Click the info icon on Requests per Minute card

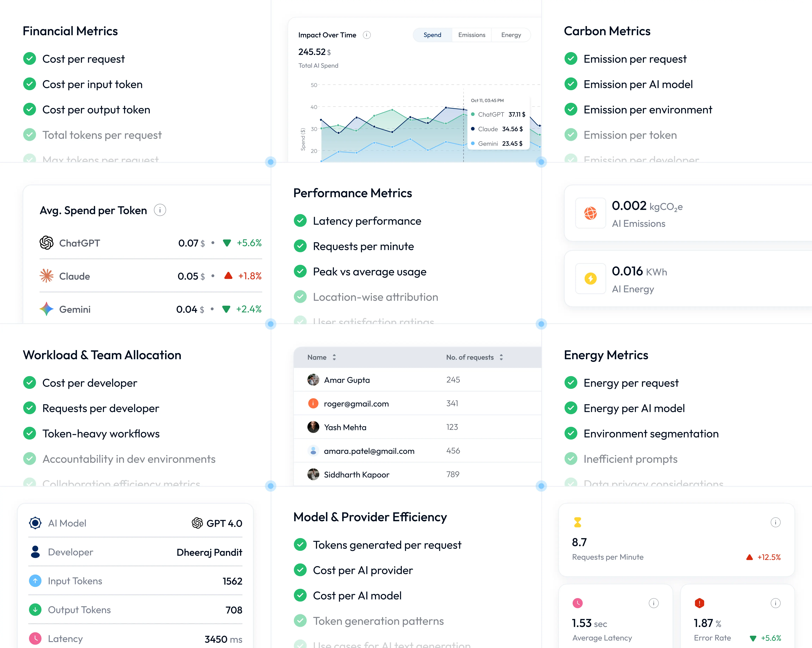[776, 522]
